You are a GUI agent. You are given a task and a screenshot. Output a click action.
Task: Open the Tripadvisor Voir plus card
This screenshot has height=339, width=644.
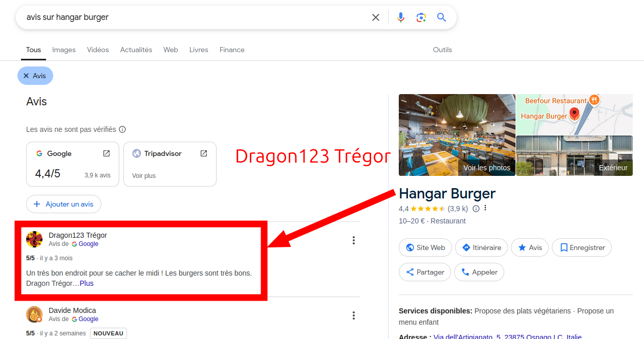tap(170, 164)
